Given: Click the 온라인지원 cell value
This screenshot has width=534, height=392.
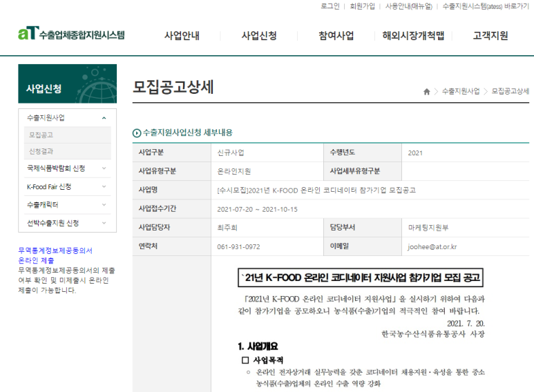Looking at the screenshot, I should (x=234, y=171).
